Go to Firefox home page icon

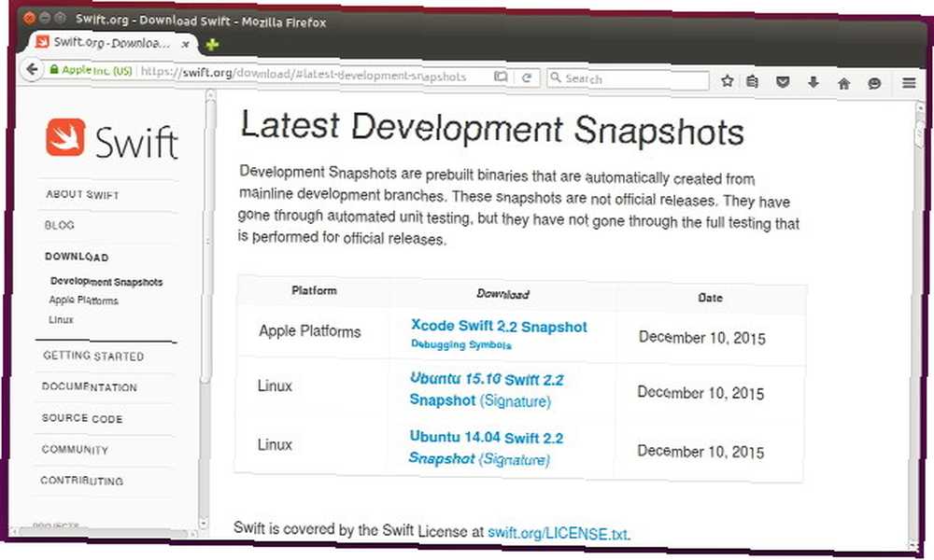pyautogui.click(x=843, y=83)
